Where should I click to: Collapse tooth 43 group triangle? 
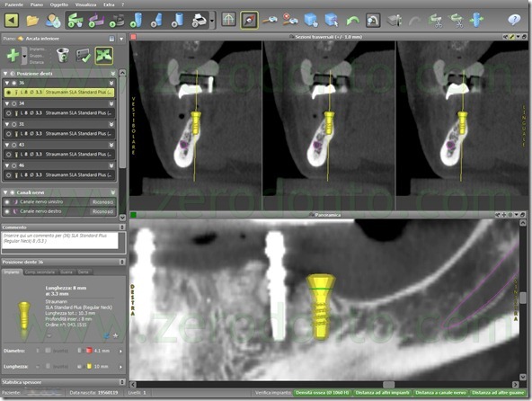[7, 145]
